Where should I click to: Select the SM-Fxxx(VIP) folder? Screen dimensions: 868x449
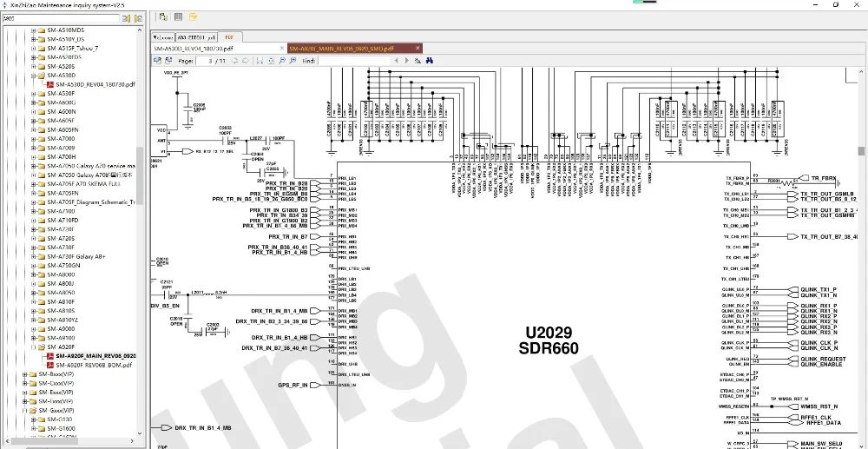click(x=56, y=401)
